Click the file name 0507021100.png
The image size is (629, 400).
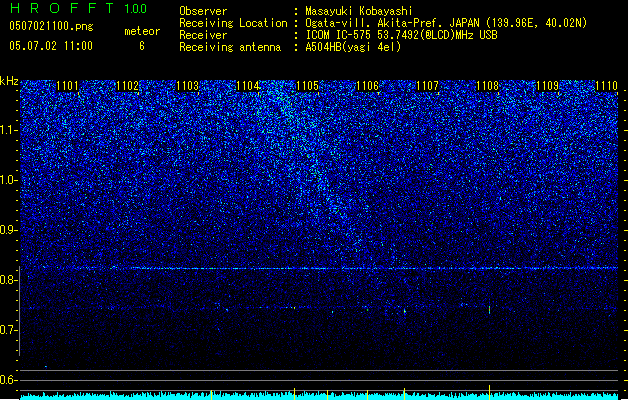[x=51, y=26]
